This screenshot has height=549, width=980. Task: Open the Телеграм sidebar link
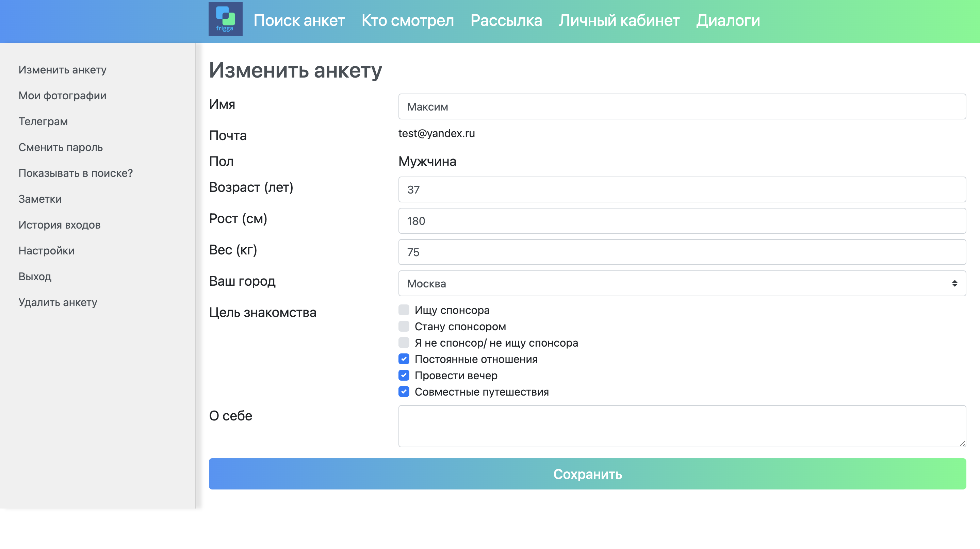pyautogui.click(x=43, y=122)
